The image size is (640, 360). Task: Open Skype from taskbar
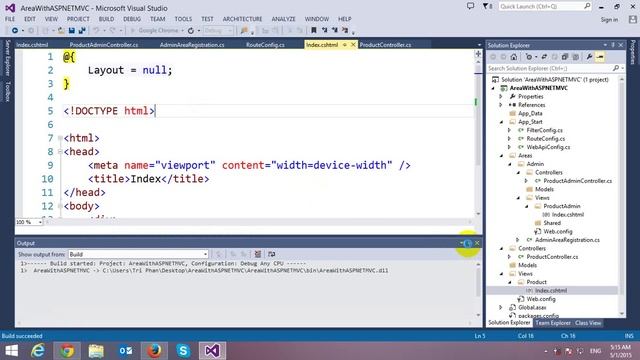coord(183,351)
